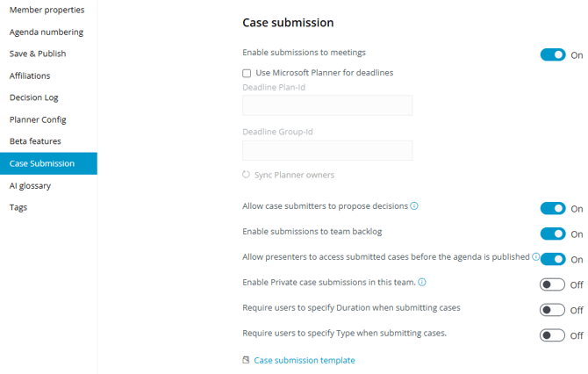Turn on Require Duration when submitting cases

tap(552, 310)
